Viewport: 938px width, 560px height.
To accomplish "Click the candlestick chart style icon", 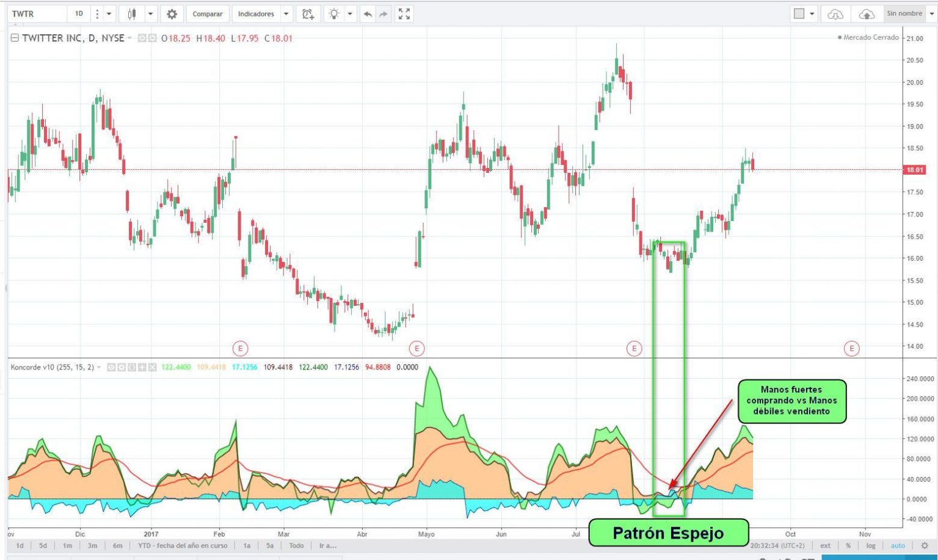I will pyautogui.click(x=131, y=14).
